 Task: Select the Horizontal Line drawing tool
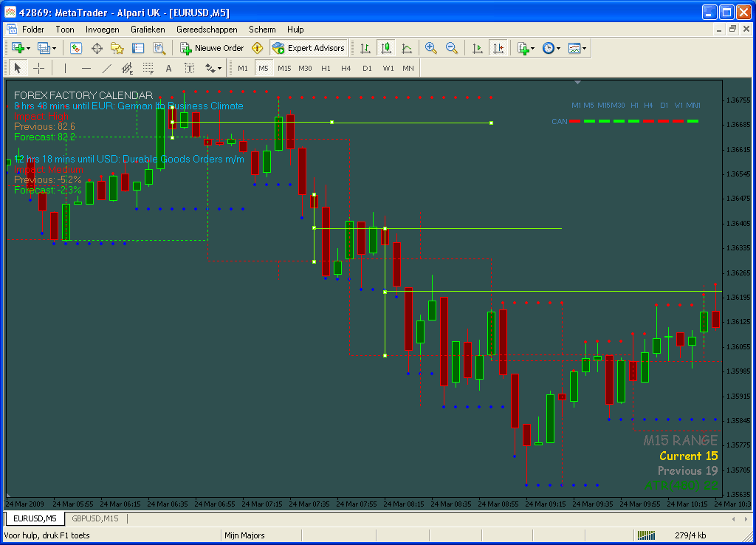pos(86,68)
